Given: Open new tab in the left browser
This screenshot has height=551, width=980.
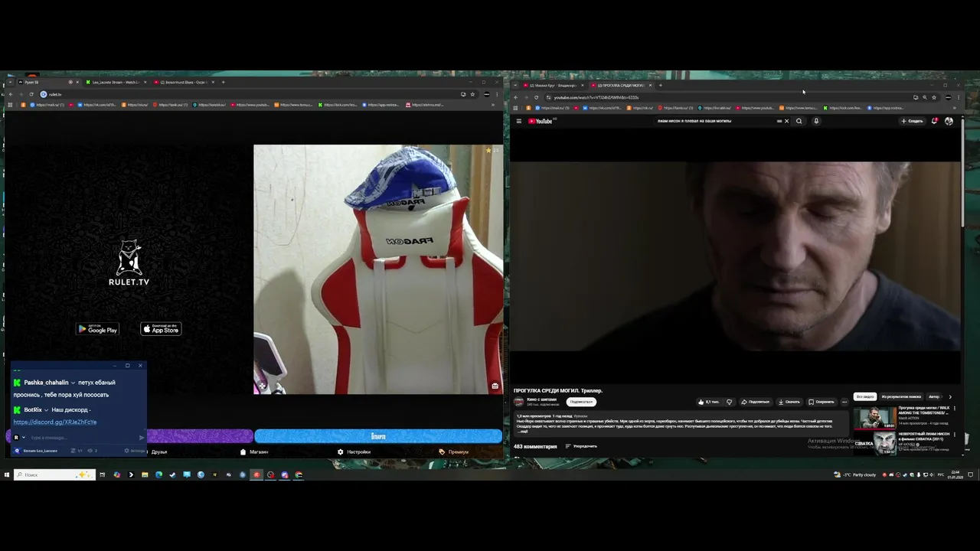Looking at the screenshot, I should [223, 82].
